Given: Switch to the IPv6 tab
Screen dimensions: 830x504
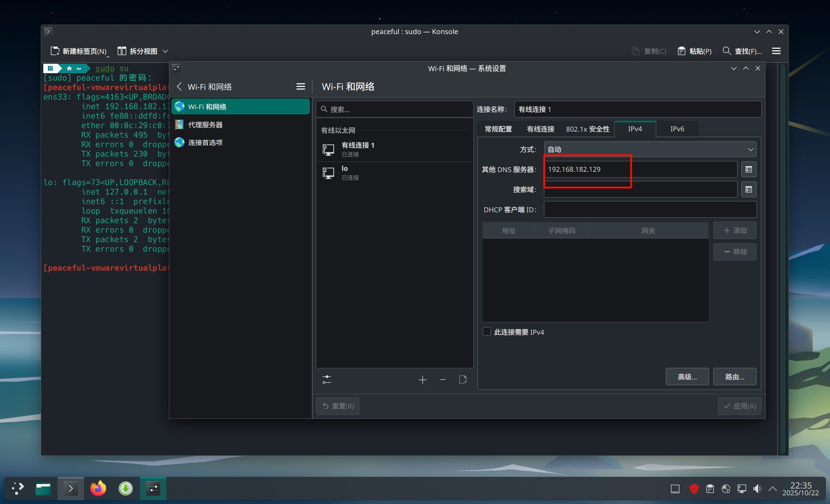Looking at the screenshot, I should click(677, 129).
